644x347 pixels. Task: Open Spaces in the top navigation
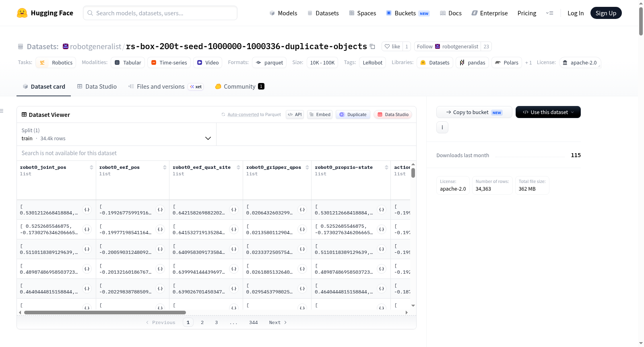[363, 13]
